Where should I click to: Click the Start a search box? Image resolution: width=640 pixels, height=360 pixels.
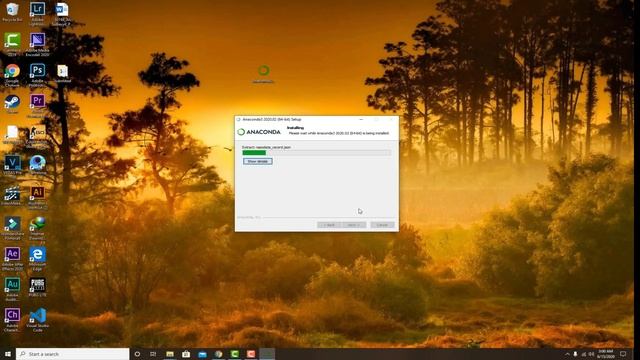tap(73, 354)
